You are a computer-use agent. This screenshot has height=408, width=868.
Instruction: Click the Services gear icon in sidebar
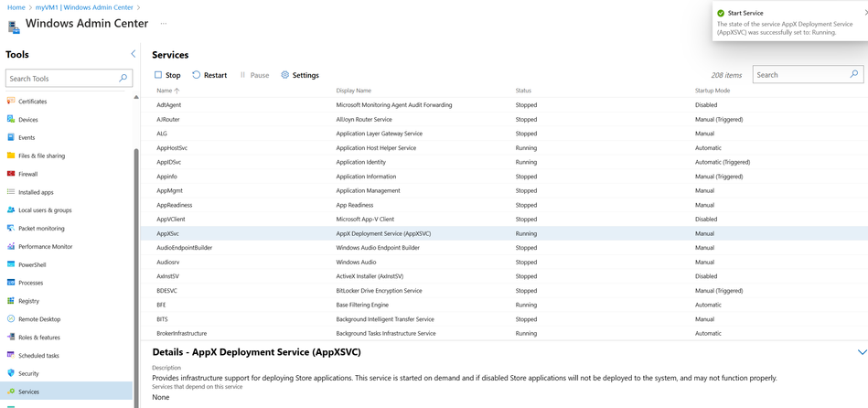[x=10, y=392]
